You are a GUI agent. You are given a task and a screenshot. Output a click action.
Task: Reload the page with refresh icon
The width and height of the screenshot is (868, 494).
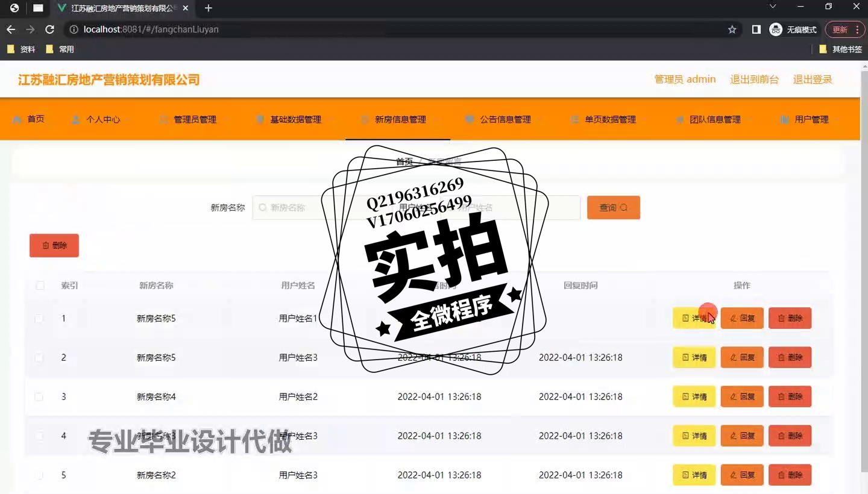point(50,30)
